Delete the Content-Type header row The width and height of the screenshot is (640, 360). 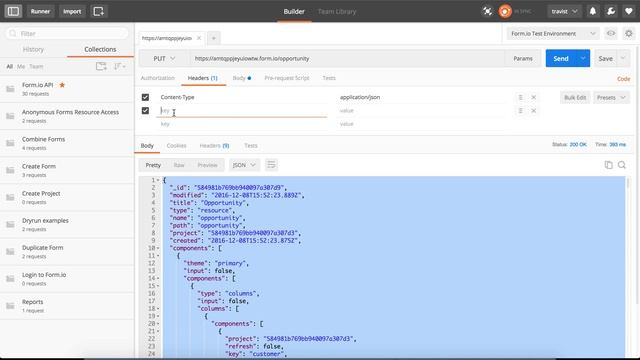[533, 97]
